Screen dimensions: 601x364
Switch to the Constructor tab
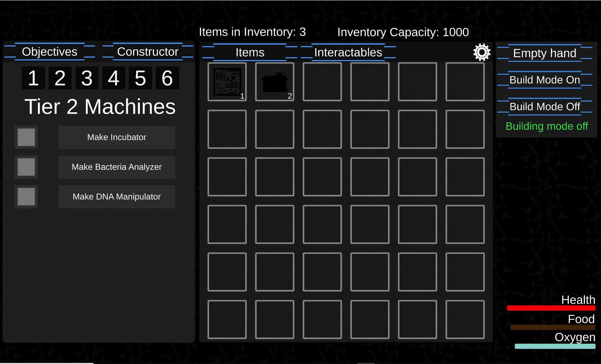pyautogui.click(x=148, y=52)
